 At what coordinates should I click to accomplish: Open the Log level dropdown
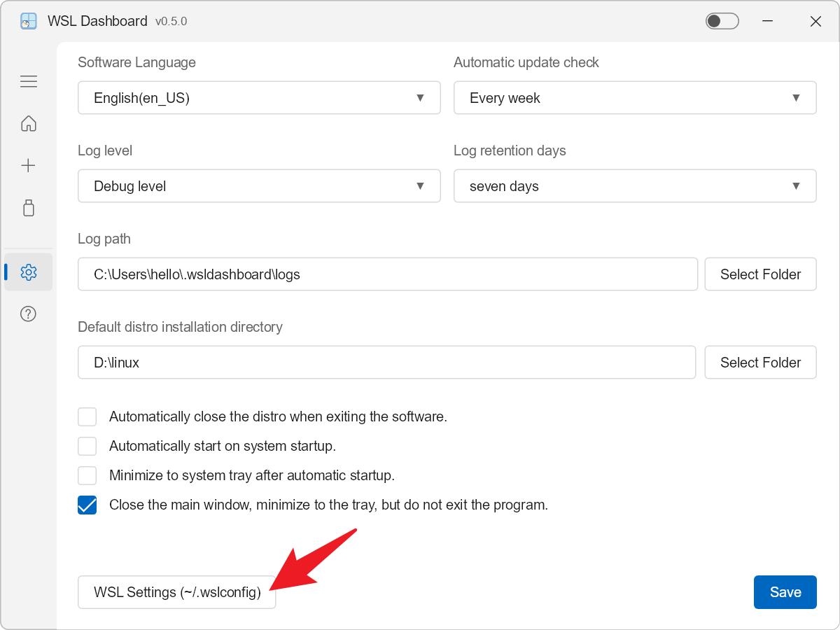[259, 186]
